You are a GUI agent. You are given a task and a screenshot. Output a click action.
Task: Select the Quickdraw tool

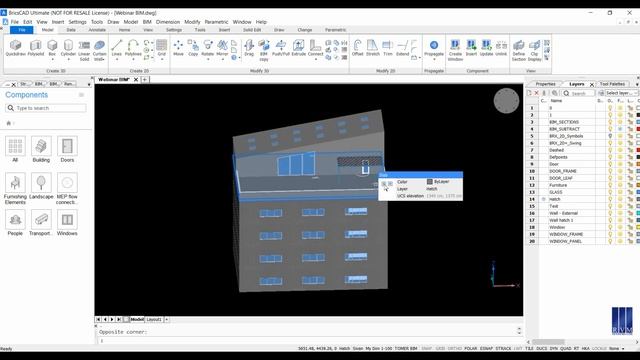(16, 48)
